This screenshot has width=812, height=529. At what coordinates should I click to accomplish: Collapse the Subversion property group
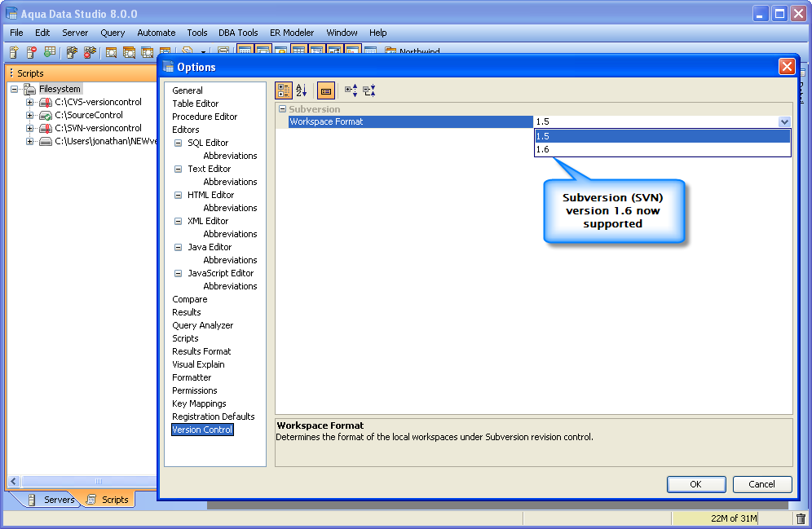[x=282, y=108]
